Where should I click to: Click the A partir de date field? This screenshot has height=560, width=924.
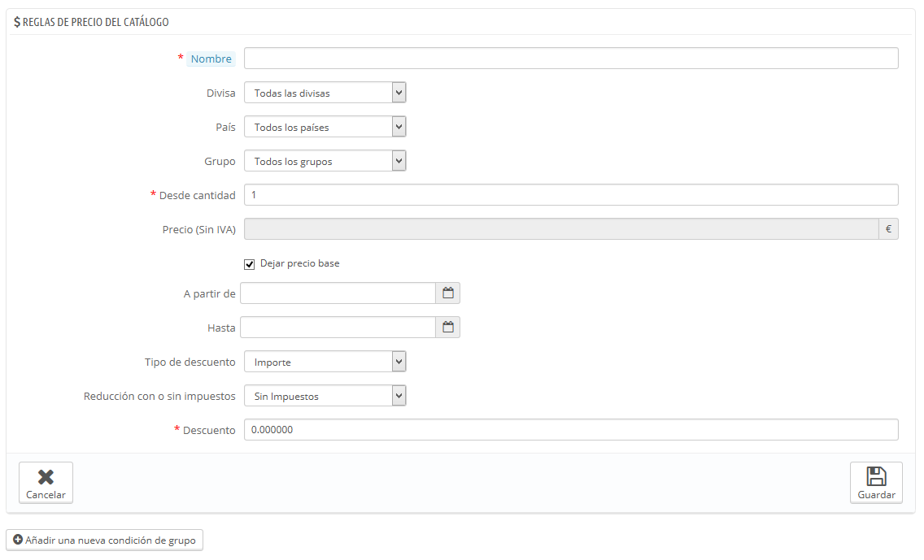coord(338,293)
